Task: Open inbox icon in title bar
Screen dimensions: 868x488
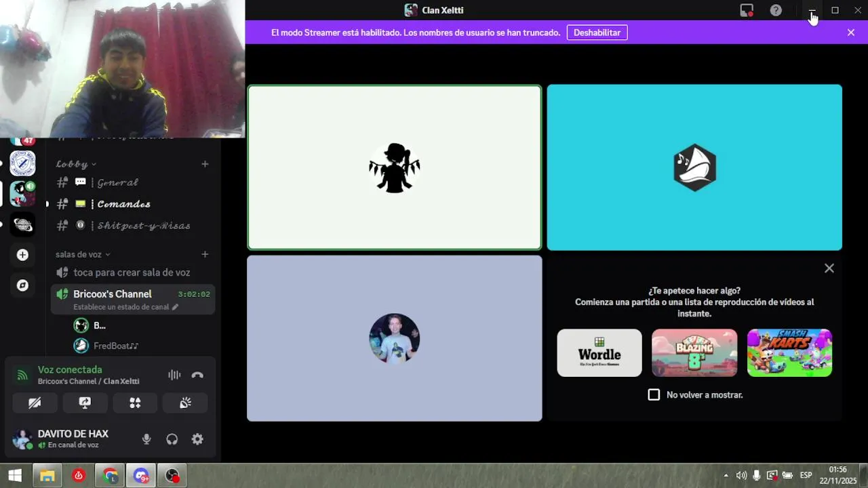Action: click(x=747, y=10)
